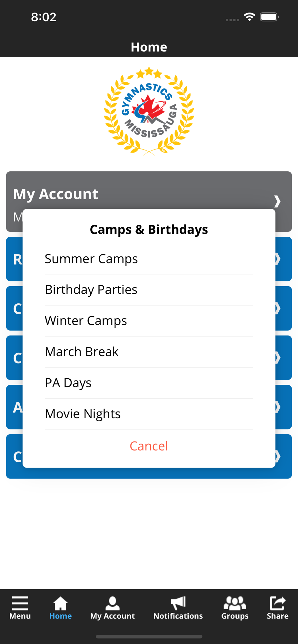Open Notifications megaphone icon
Viewport: 298px width, 644px height.
pyautogui.click(x=178, y=603)
